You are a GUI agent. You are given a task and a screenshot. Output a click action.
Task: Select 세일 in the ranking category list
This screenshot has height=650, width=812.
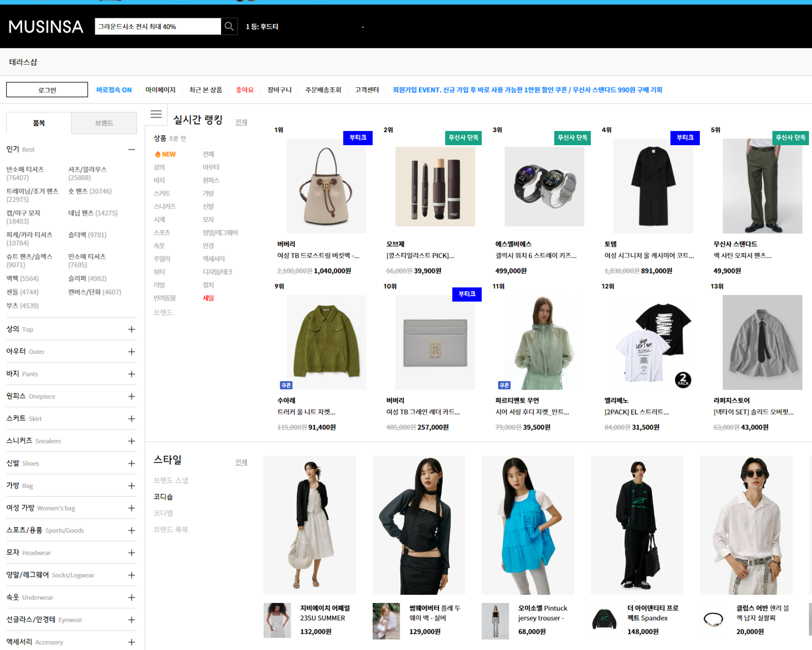point(208,298)
